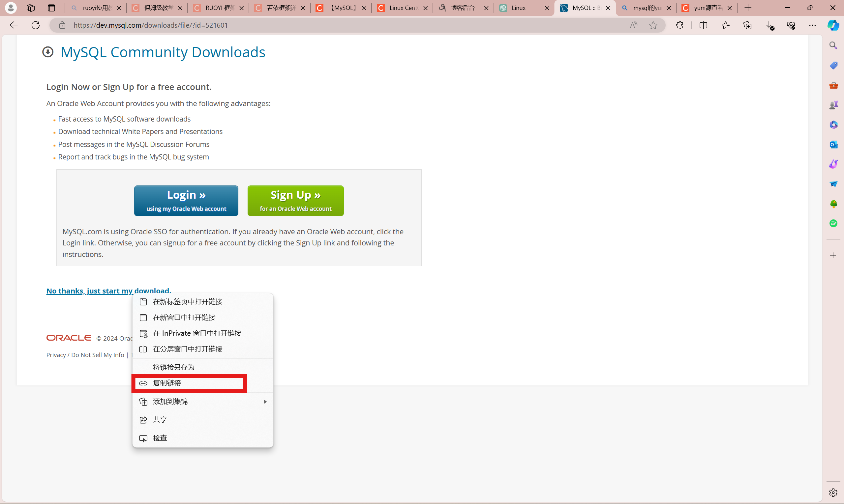Open Outlook in the sidebar
Viewport: 844px width, 504px height.
[833, 144]
